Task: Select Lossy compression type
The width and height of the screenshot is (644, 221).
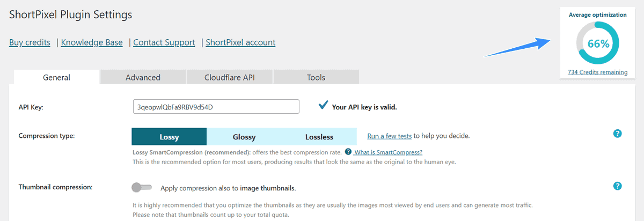Action: [169, 137]
